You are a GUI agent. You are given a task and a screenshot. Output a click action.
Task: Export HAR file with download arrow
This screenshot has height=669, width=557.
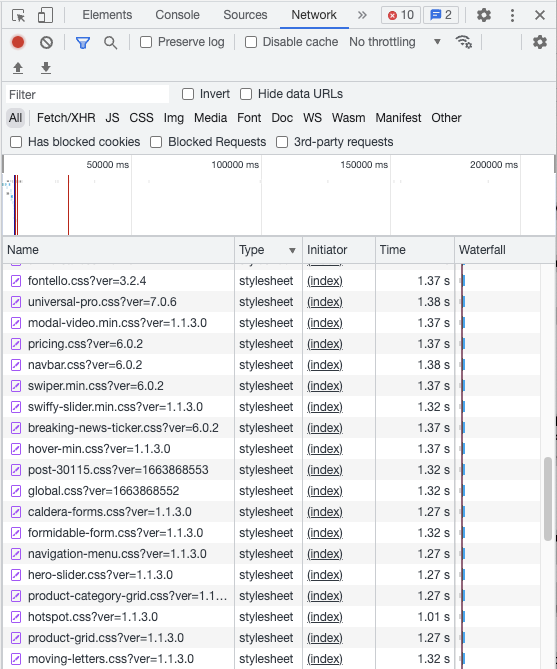click(x=46, y=68)
